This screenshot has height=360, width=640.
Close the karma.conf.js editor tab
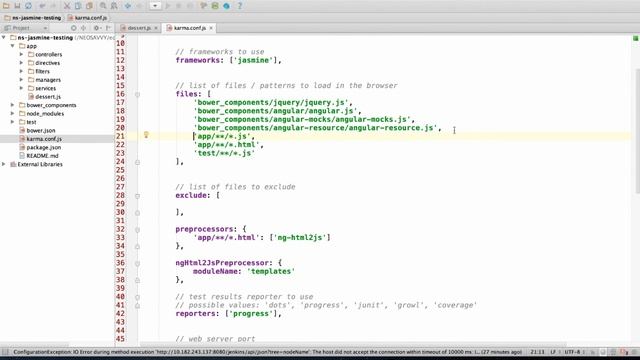click(211, 28)
